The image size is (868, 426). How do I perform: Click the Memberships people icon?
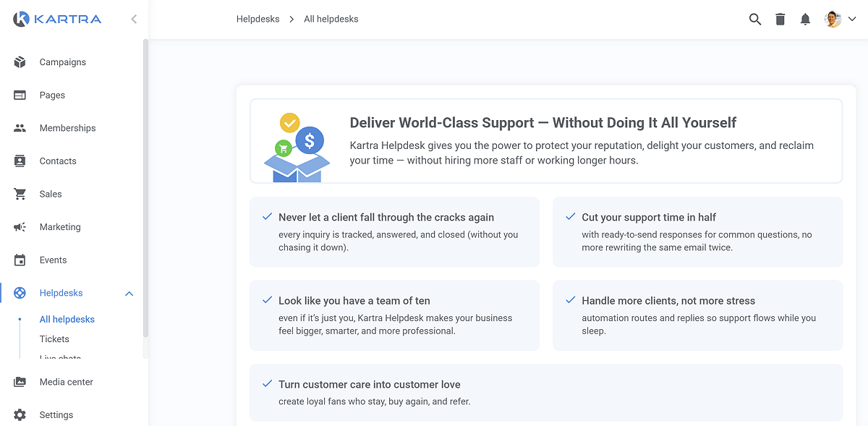click(x=20, y=128)
